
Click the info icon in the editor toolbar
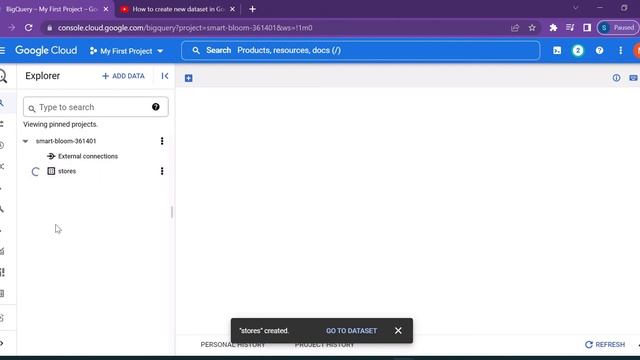click(x=616, y=78)
